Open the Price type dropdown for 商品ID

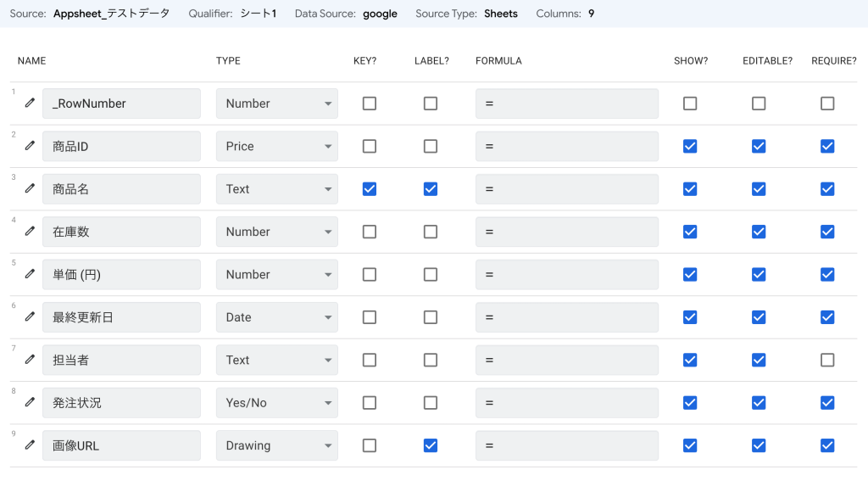pyautogui.click(x=276, y=146)
